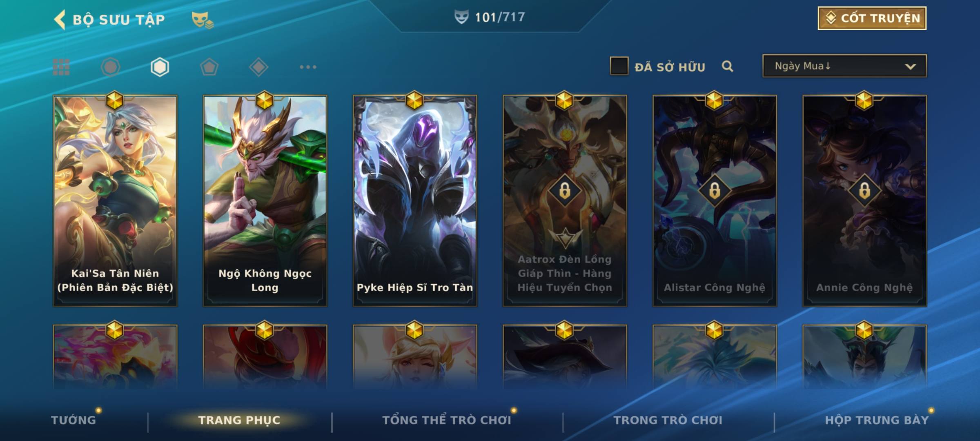
Task: Expand sort options via chevron arrow
Action: click(x=910, y=67)
